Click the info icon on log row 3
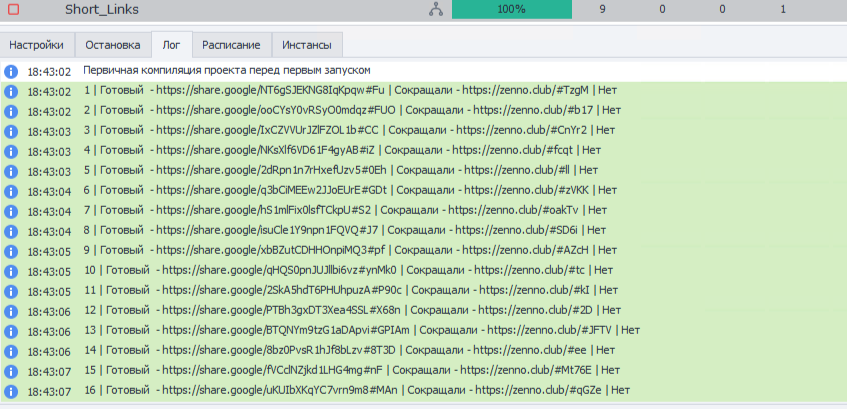The image size is (847, 409). pos(11,131)
